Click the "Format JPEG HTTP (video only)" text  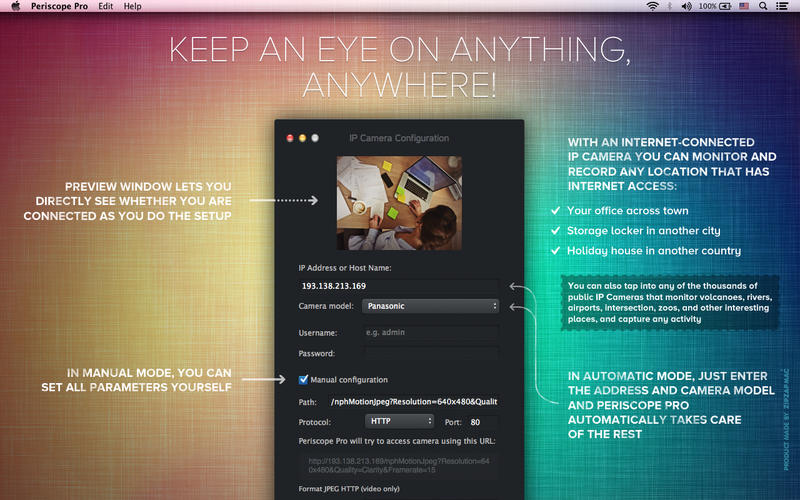click(349, 489)
